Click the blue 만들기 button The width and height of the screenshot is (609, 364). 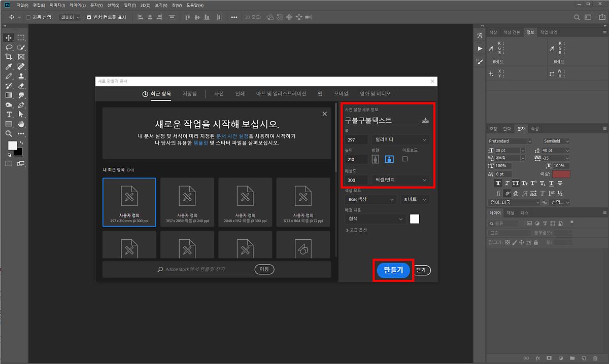(x=393, y=270)
